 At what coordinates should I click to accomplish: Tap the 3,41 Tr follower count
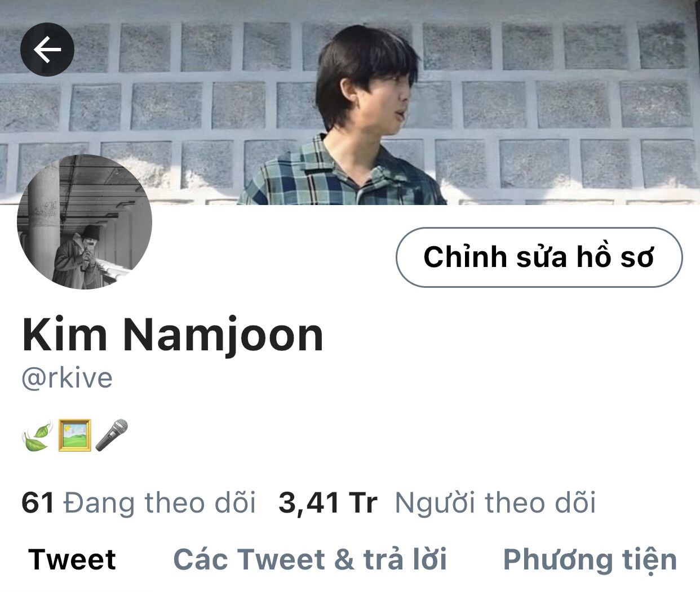point(328,502)
